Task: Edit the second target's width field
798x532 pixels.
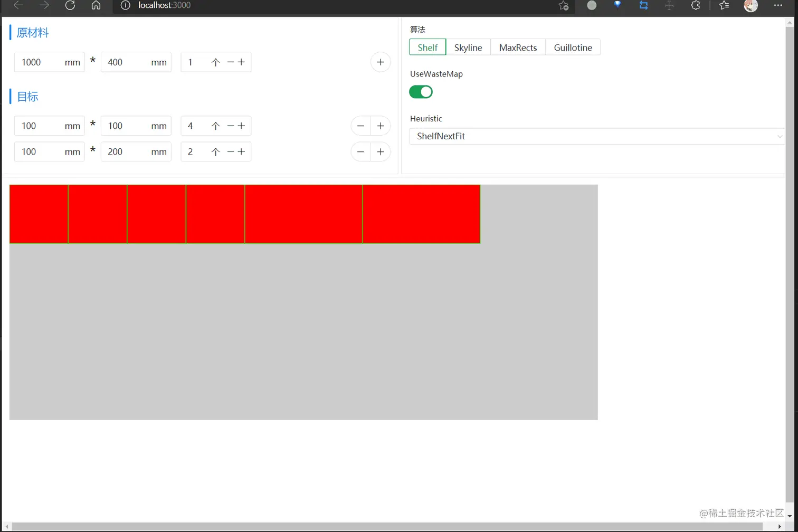Action: point(49,151)
